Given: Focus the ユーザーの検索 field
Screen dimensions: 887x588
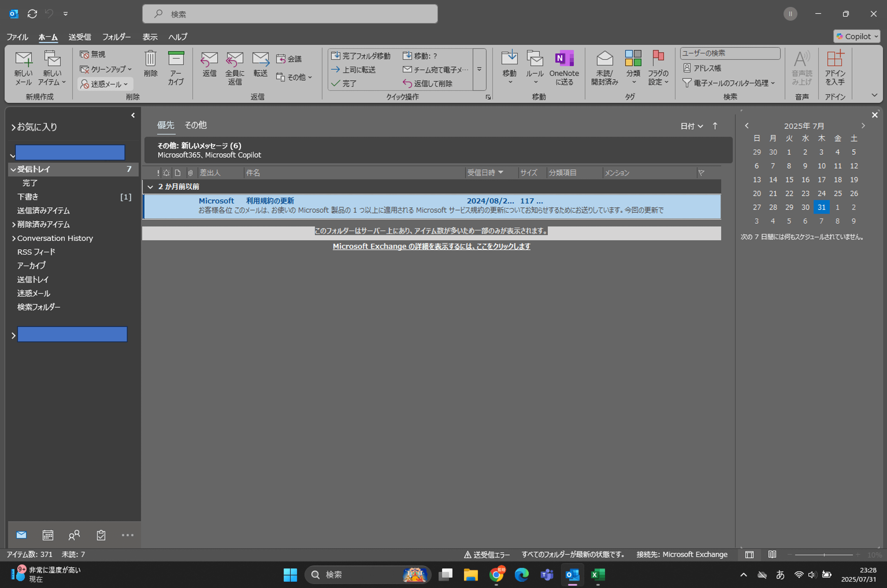Looking at the screenshot, I should [x=730, y=53].
